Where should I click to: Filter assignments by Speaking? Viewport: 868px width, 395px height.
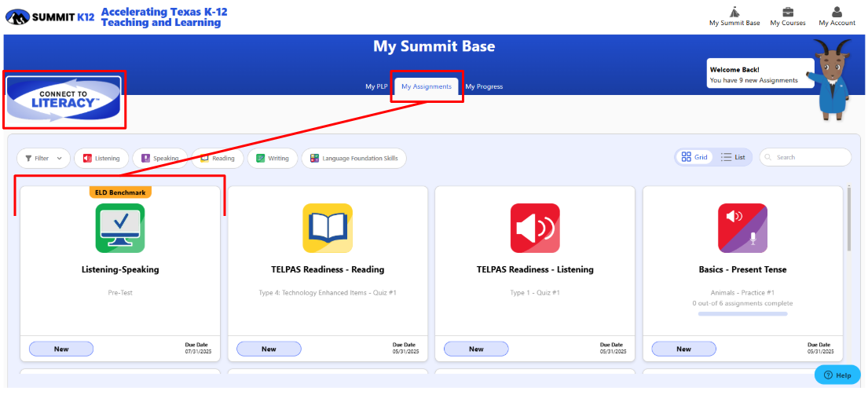159,158
